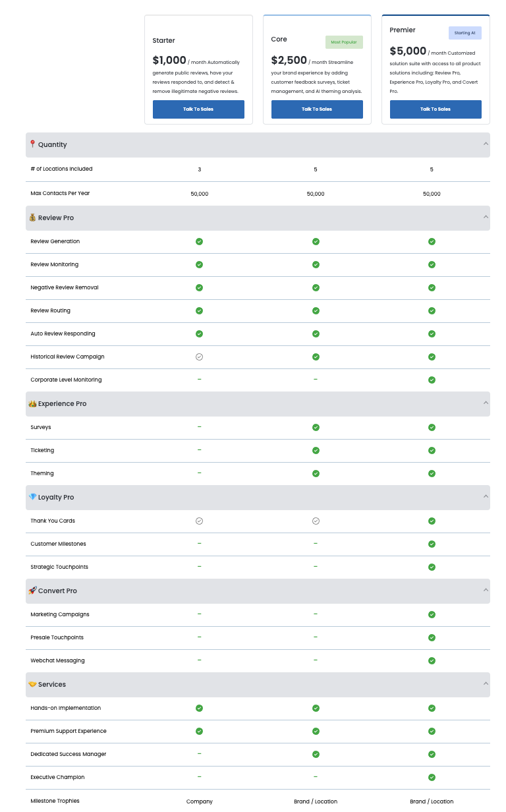Click the crown icon beside Experience Pro
Viewport: 506px width, 812px height.
tap(32, 403)
